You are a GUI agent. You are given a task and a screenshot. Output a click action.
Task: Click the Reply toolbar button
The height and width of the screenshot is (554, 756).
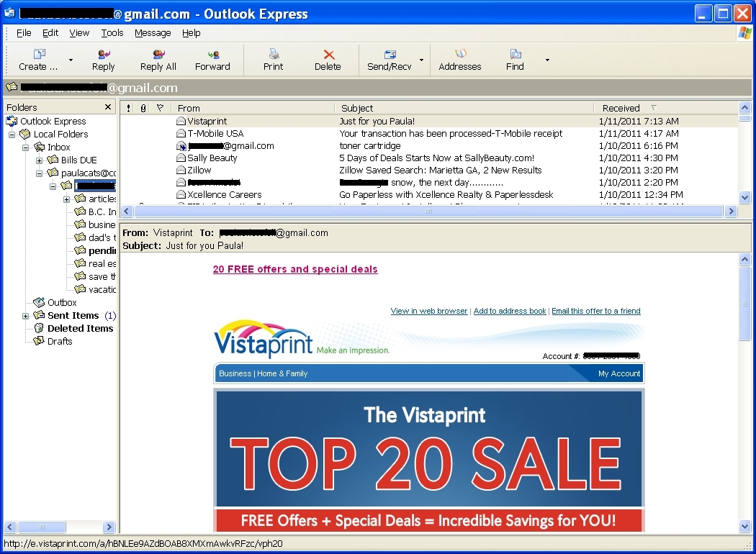click(103, 60)
